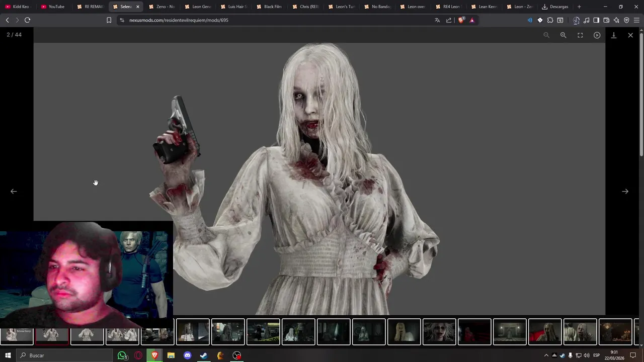Close the image gallery viewer

click(630, 35)
